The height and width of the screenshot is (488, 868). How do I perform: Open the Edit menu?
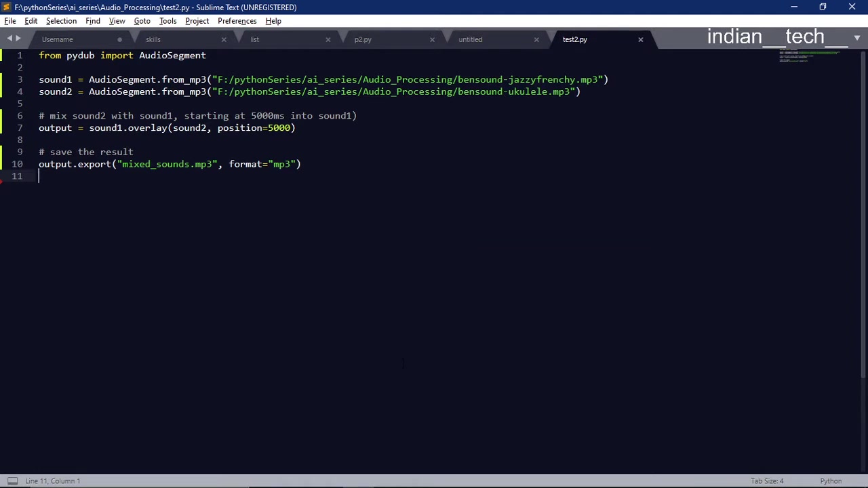click(31, 21)
